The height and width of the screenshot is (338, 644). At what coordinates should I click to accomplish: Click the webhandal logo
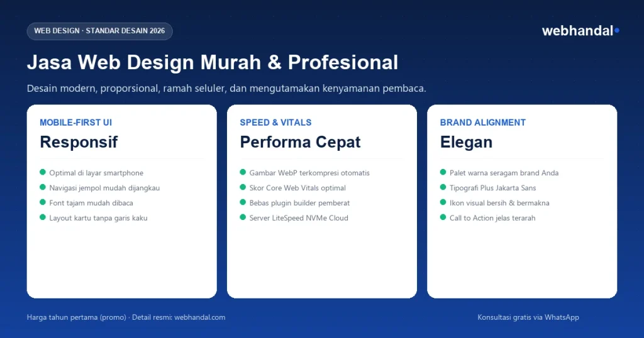(x=580, y=31)
